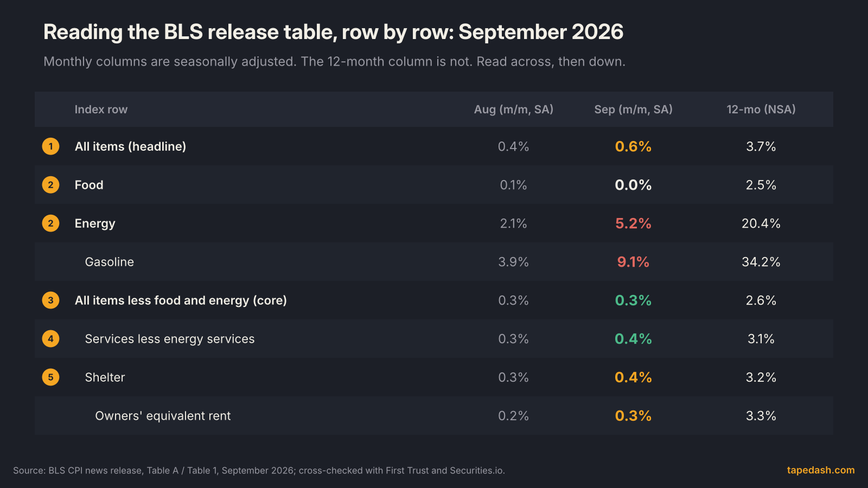Select the "Food" row label

[x=89, y=185]
